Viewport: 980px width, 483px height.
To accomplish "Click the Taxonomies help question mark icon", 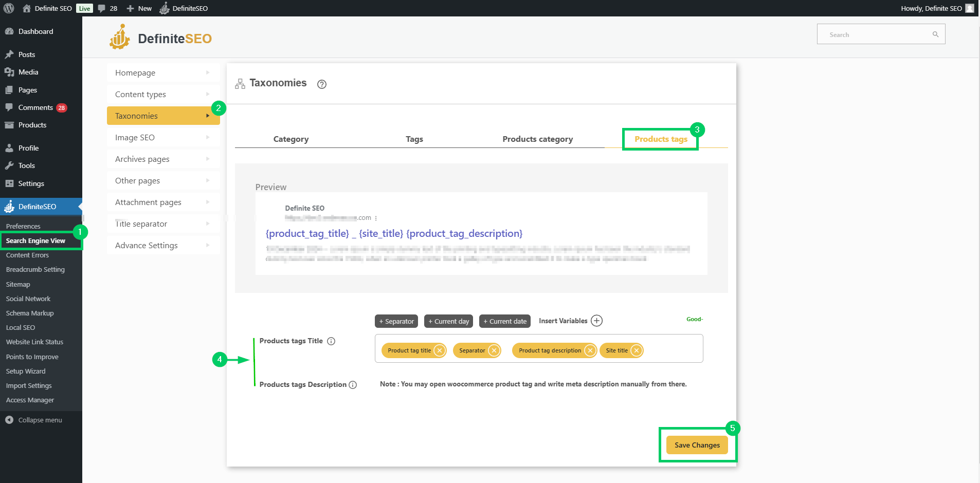I will pyautogui.click(x=322, y=84).
